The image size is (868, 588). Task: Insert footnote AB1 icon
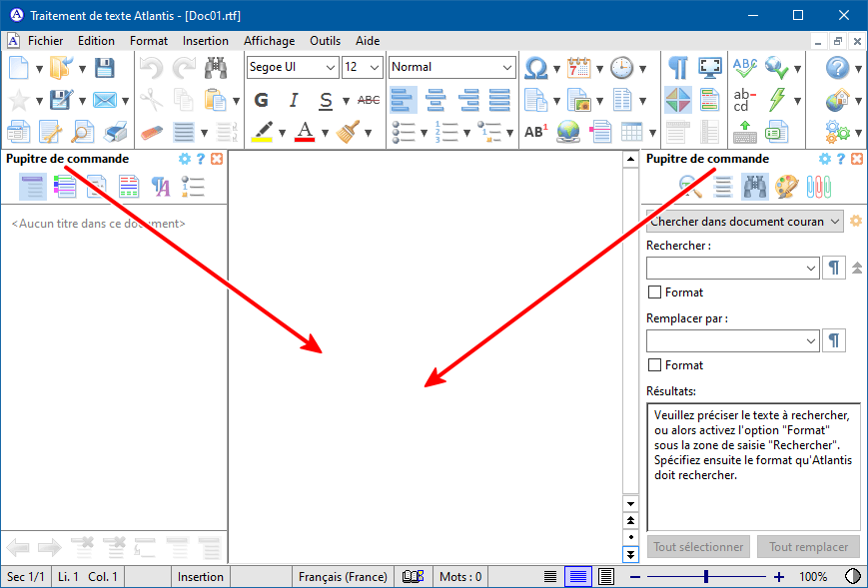(x=535, y=132)
